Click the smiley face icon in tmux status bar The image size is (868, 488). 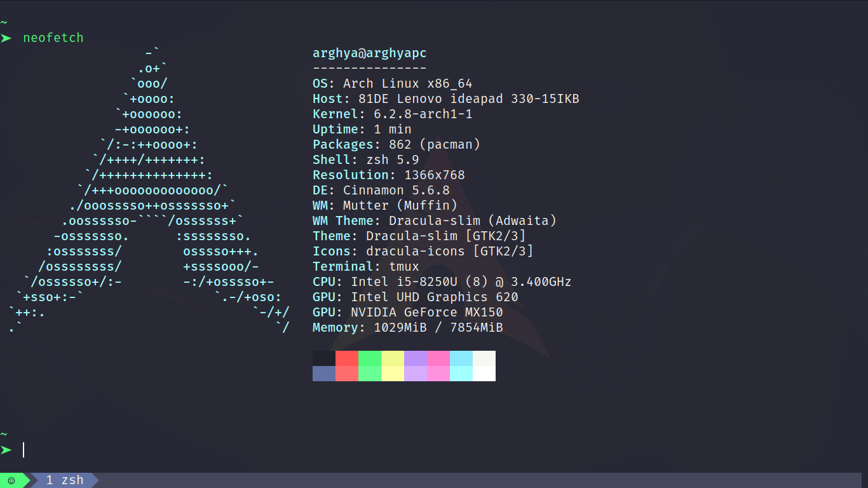pos(13,480)
